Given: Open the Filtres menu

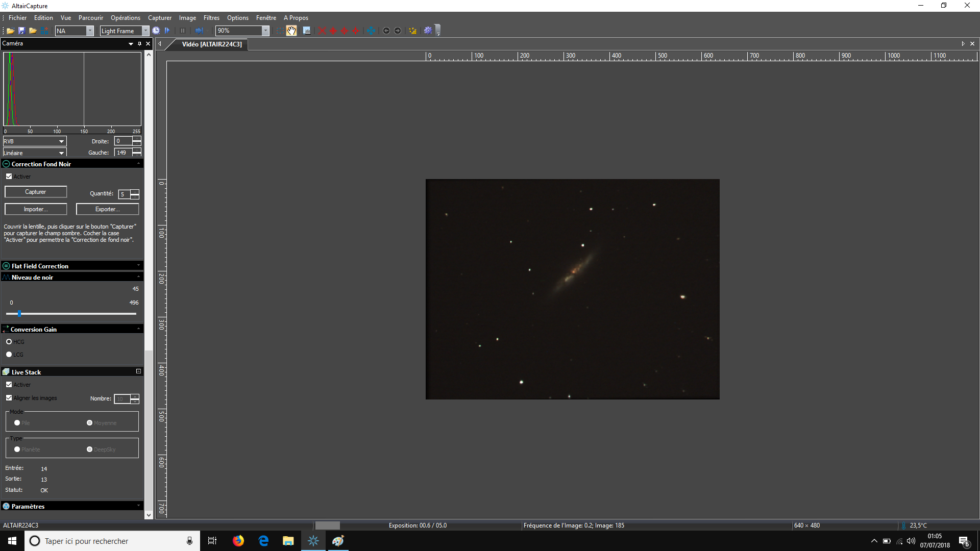Looking at the screenshot, I should pos(211,18).
